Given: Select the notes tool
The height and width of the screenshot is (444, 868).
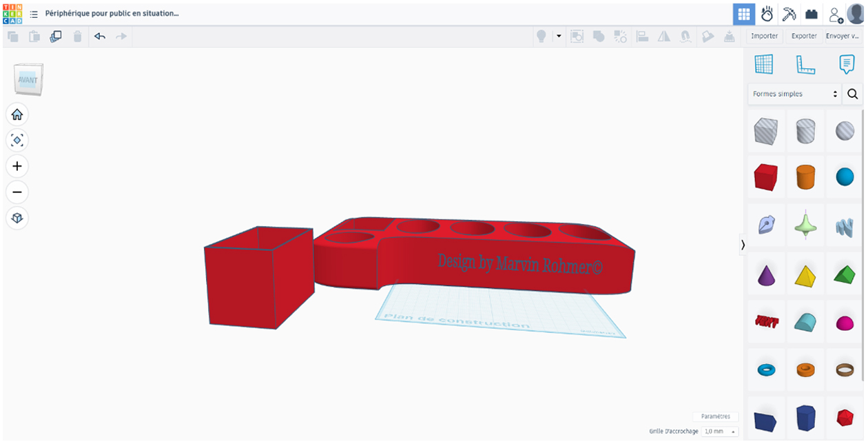Looking at the screenshot, I should coord(847,64).
